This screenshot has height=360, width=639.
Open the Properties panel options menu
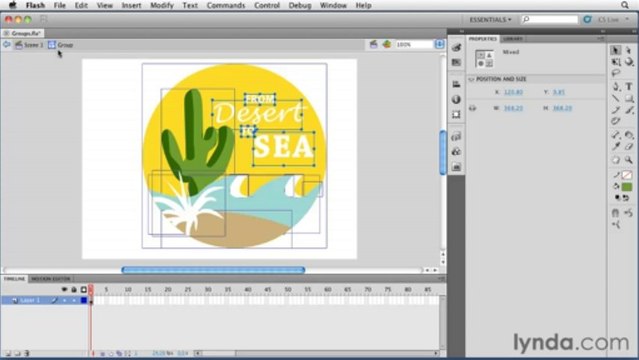pyautogui.click(x=600, y=39)
